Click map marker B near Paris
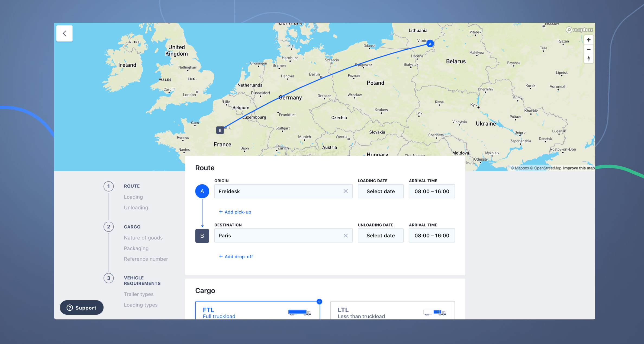Image resolution: width=644 pixels, height=344 pixels. coord(220,130)
